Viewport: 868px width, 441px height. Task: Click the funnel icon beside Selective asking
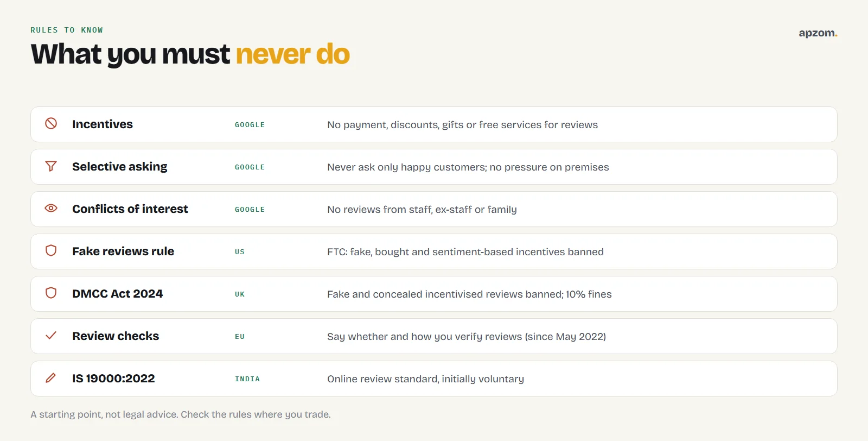point(51,166)
